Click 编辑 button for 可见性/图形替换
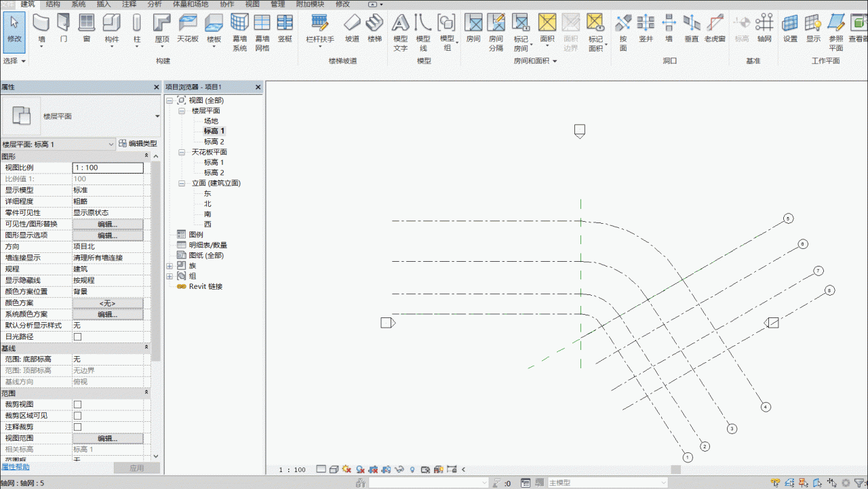Viewport: 868px width, 489px height. point(108,224)
